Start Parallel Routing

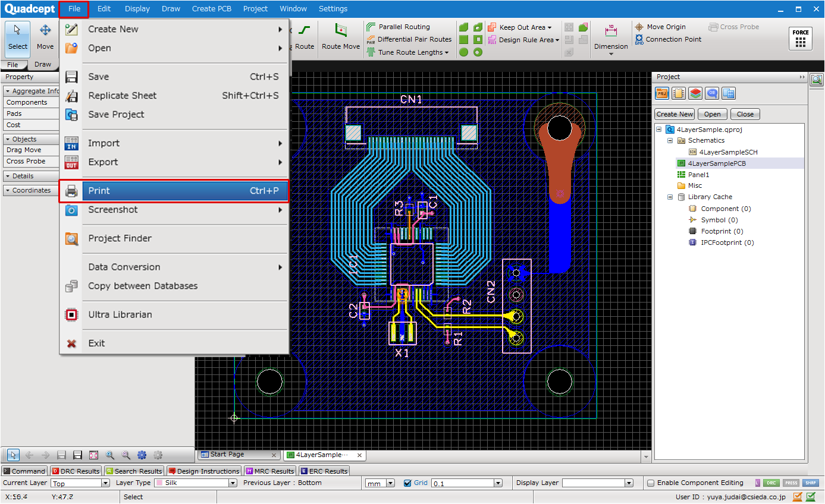[398, 27]
